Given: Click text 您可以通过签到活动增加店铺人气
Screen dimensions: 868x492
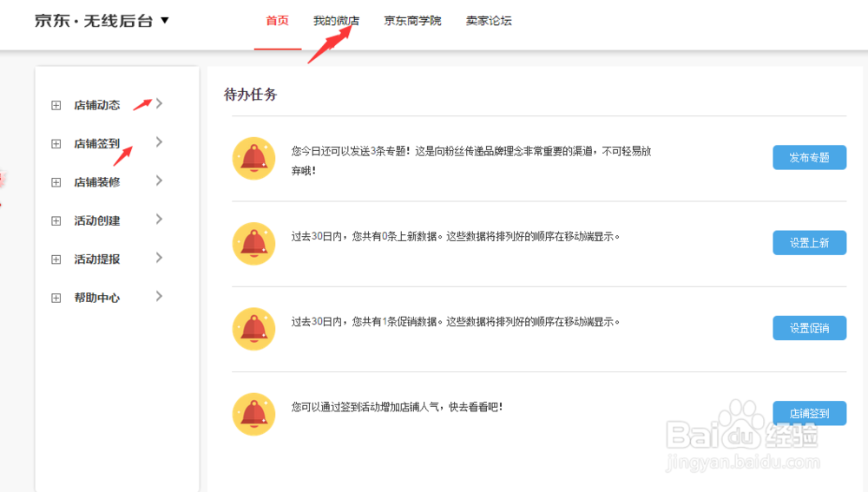Looking at the screenshot, I should click(x=366, y=407).
